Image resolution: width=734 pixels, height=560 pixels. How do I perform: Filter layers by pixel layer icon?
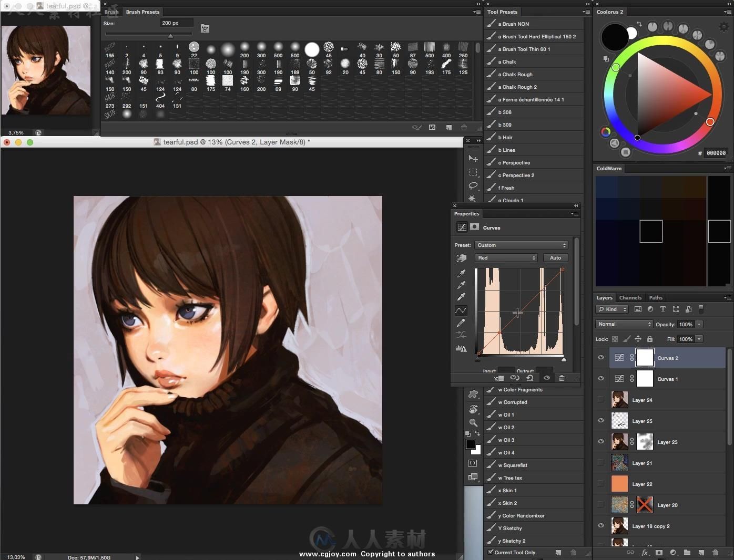coord(638,309)
